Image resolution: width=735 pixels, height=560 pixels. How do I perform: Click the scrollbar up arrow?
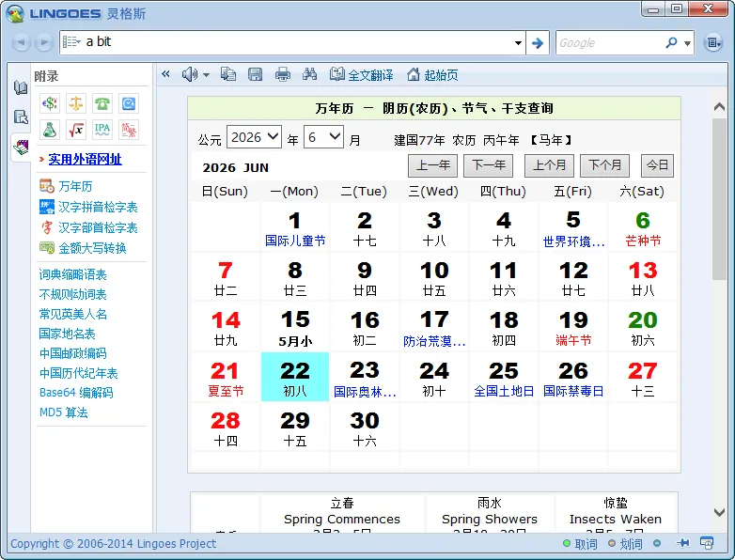(719, 107)
